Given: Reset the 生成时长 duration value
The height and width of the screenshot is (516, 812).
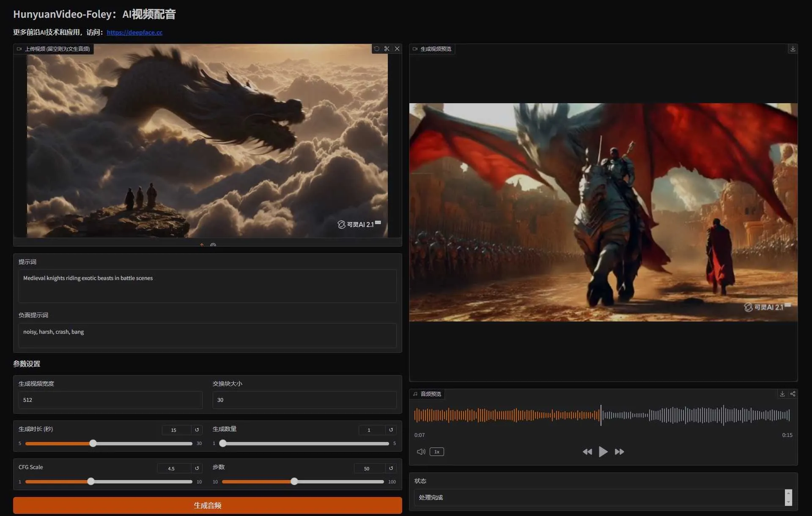Looking at the screenshot, I should point(197,430).
